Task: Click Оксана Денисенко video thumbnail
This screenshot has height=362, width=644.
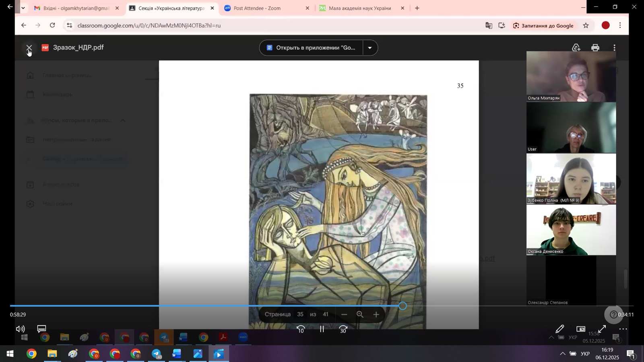Action: pyautogui.click(x=571, y=230)
